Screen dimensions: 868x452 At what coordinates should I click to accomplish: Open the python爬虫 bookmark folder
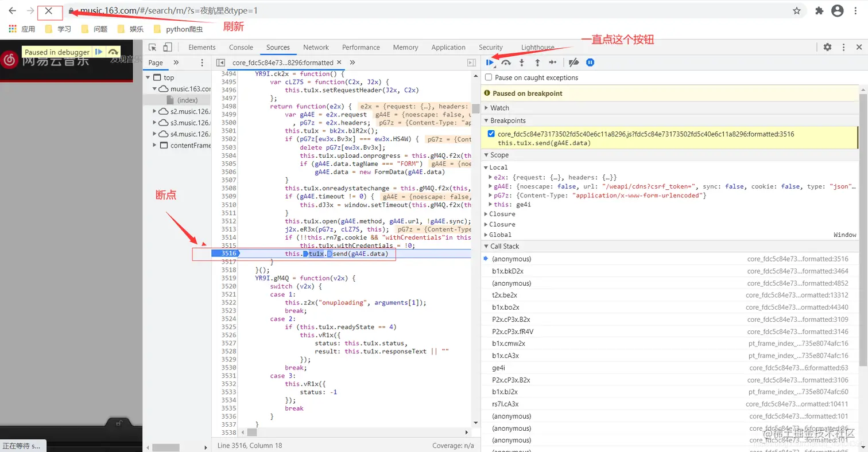tap(179, 29)
